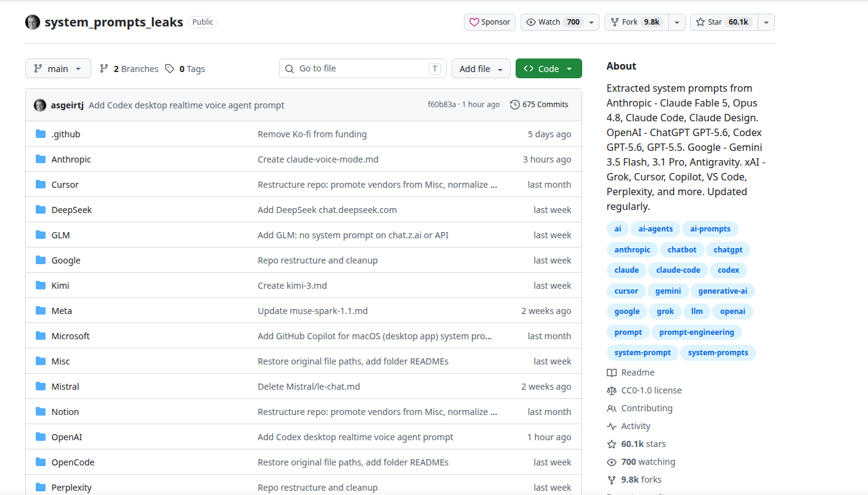Image resolution: width=868 pixels, height=495 pixels.
Task: Select the claude-code topic tag
Action: pos(678,270)
